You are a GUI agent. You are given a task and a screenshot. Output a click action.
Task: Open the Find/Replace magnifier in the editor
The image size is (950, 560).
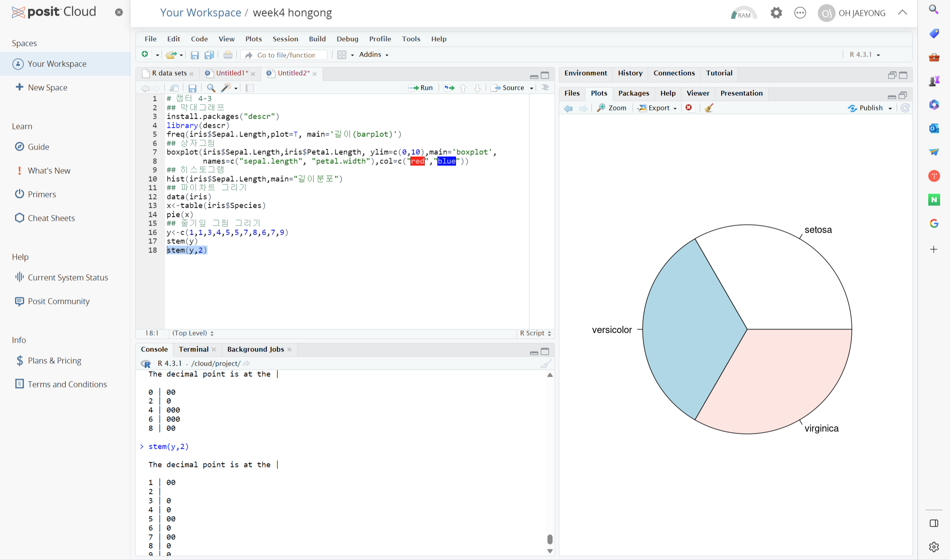click(211, 88)
